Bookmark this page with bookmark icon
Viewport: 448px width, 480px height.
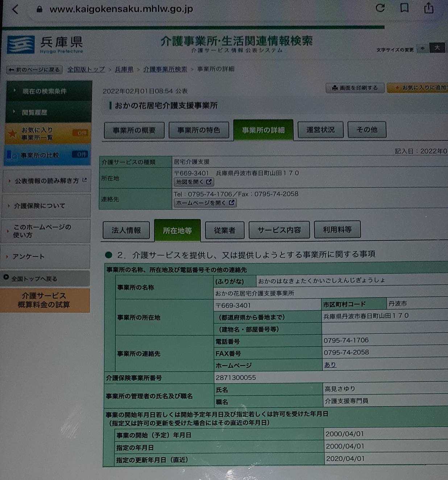pyautogui.click(x=405, y=8)
